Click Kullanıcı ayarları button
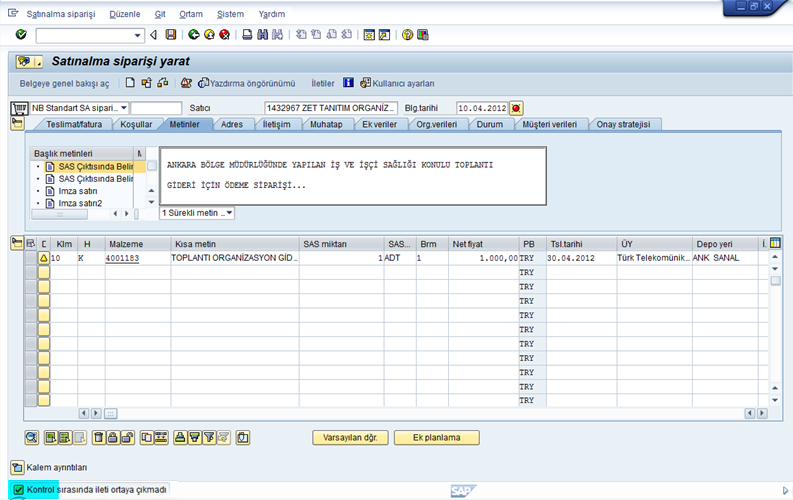Viewport: 793px width, 500px height. pos(398,83)
